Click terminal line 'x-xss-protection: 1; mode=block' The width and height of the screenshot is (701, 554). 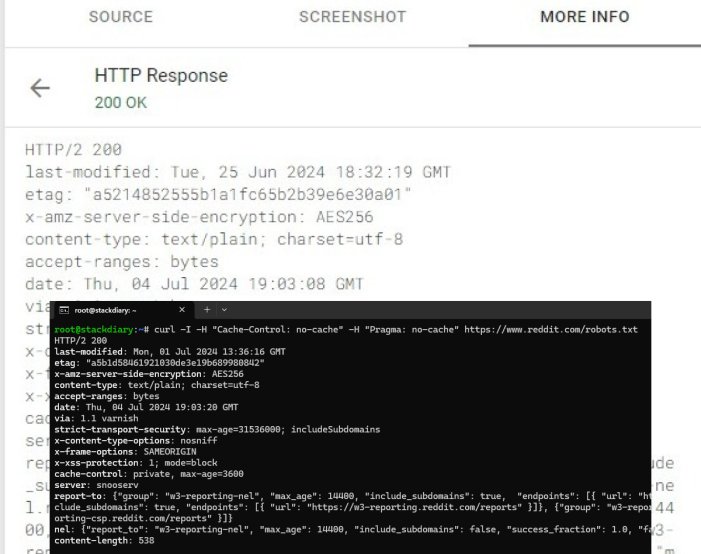136,463
